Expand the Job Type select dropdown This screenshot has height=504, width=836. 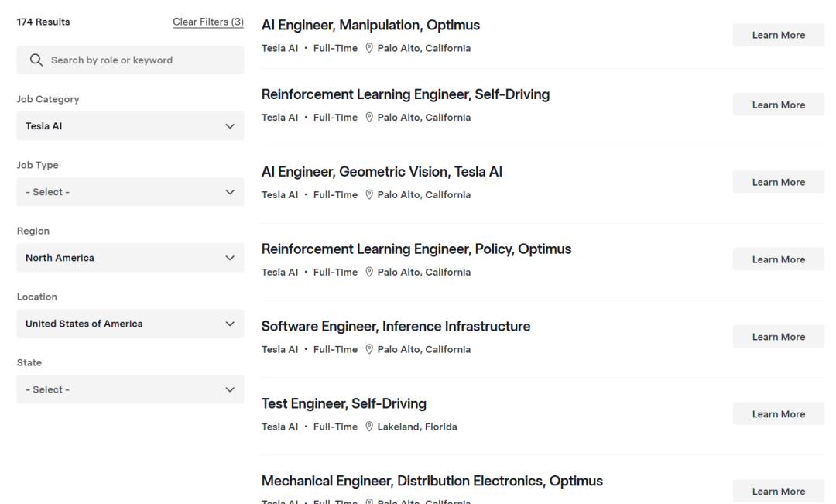pos(130,192)
